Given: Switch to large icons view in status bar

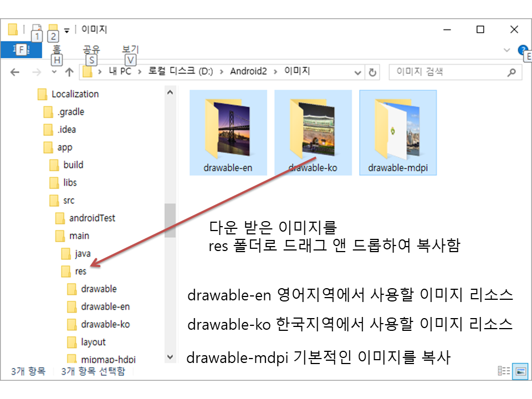Looking at the screenshot, I should point(520,371).
